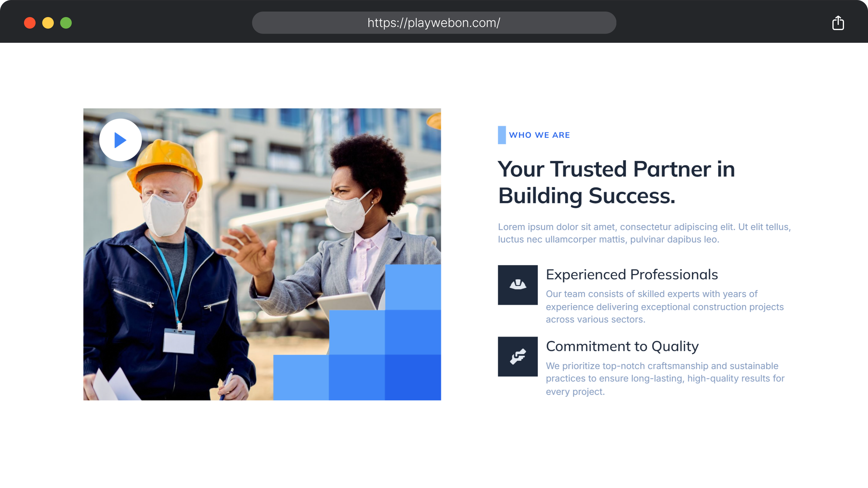Minimize the window with the yellow button
The width and height of the screenshot is (868, 488).
pyautogui.click(x=48, y=23)
